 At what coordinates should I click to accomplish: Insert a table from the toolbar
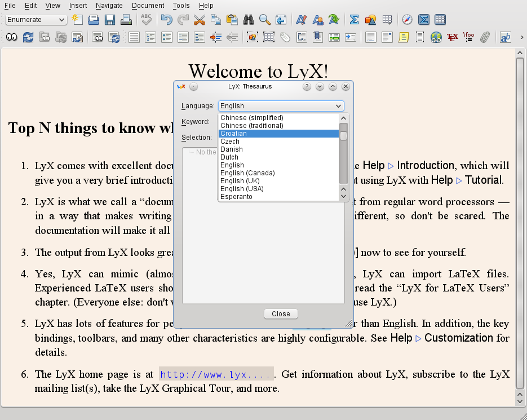pos(387,19)
